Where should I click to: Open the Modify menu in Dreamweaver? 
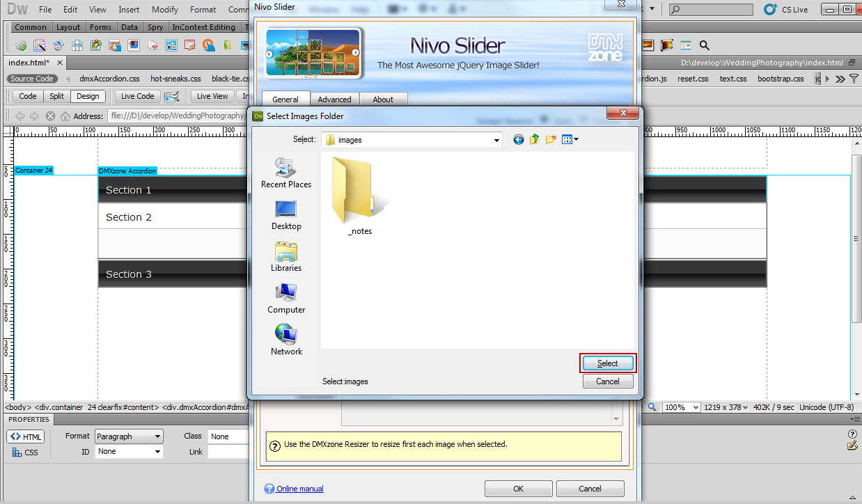point(165,10)
